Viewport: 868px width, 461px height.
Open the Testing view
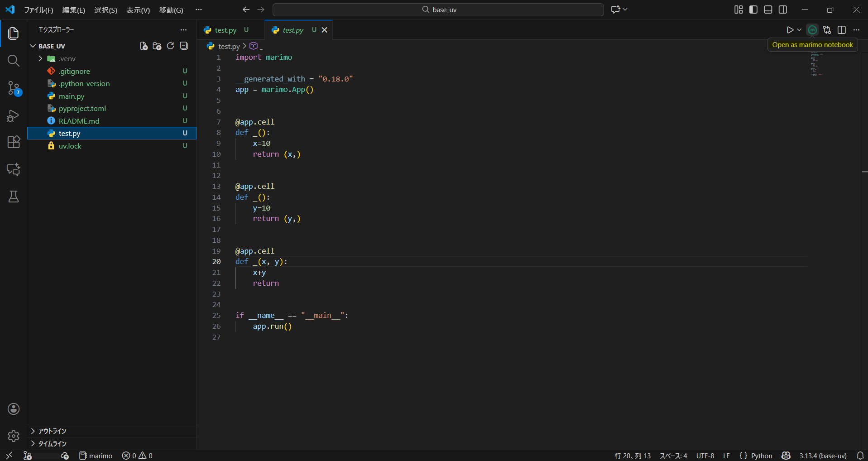(13, 197)
